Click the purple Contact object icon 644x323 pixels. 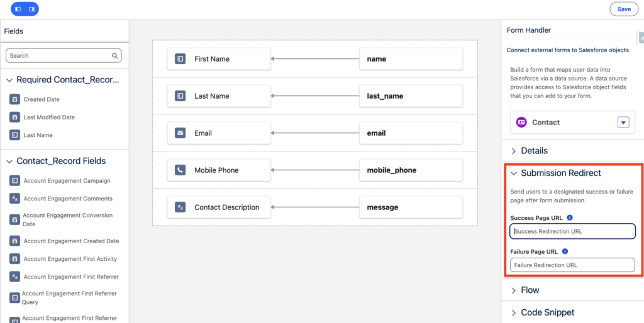pos(521,123)
